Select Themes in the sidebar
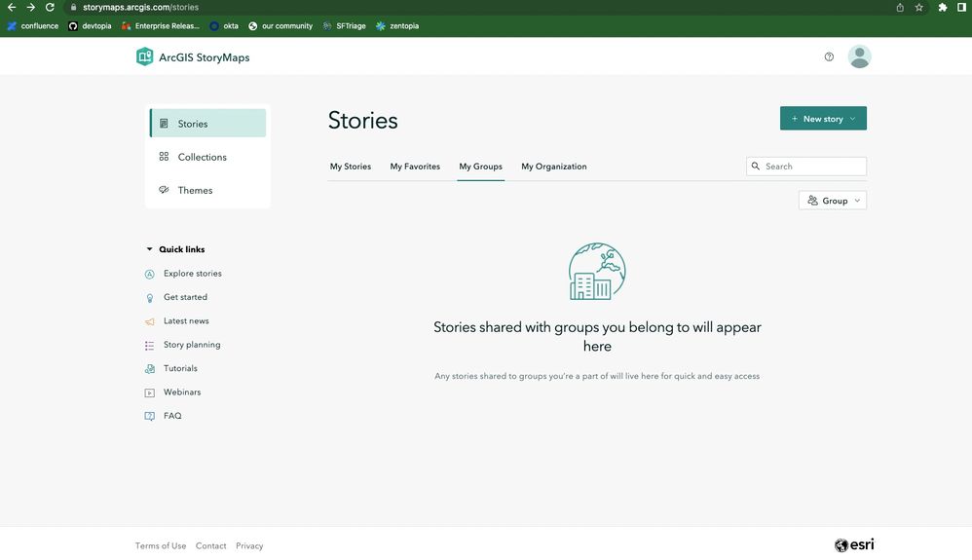The height and width of the screenshot is (560, 972). pos(207,190)
